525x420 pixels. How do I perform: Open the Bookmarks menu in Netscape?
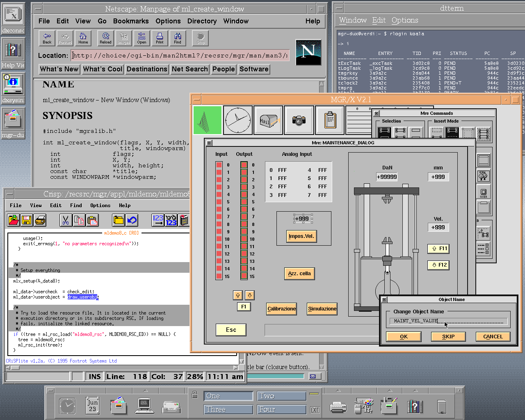pyautogui.click(x=131, y=21)
